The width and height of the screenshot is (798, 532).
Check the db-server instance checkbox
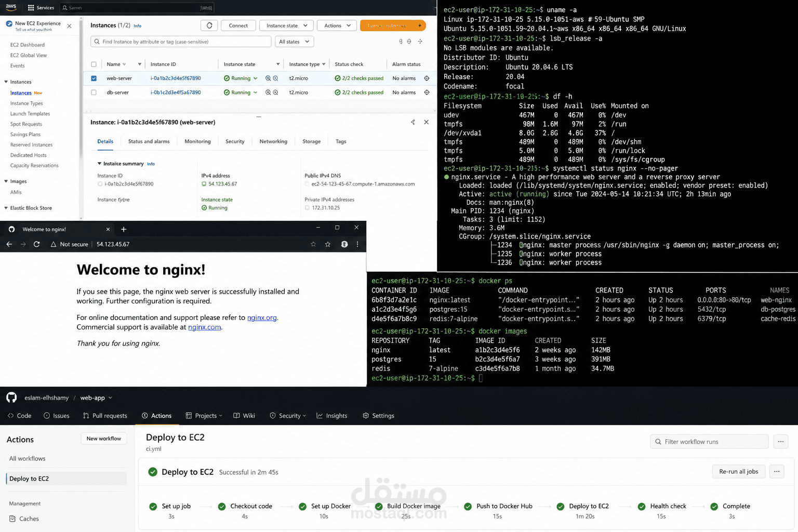pyautogui.click(x=94, y=92)
